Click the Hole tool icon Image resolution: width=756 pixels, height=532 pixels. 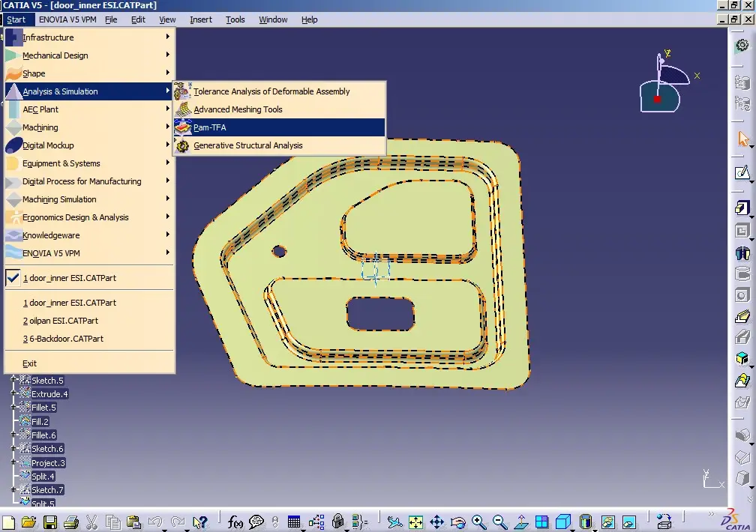tap(742, 295)
